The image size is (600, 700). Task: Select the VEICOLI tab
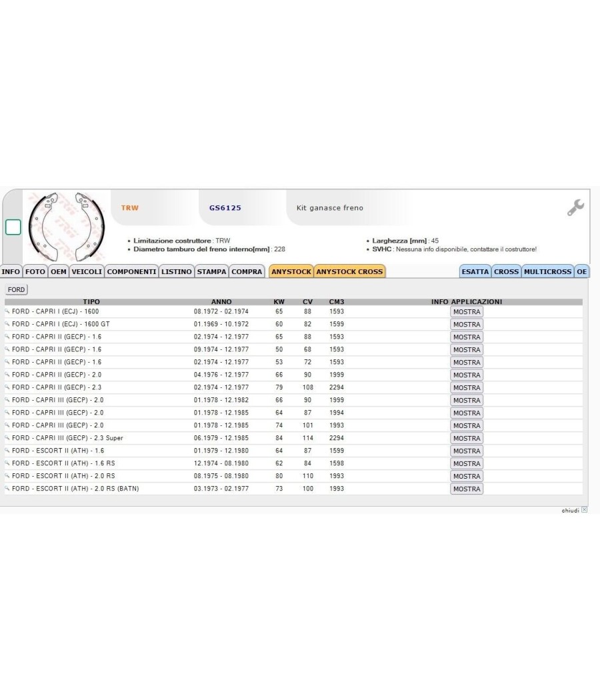pyautogui.click(x=87, y=271)
